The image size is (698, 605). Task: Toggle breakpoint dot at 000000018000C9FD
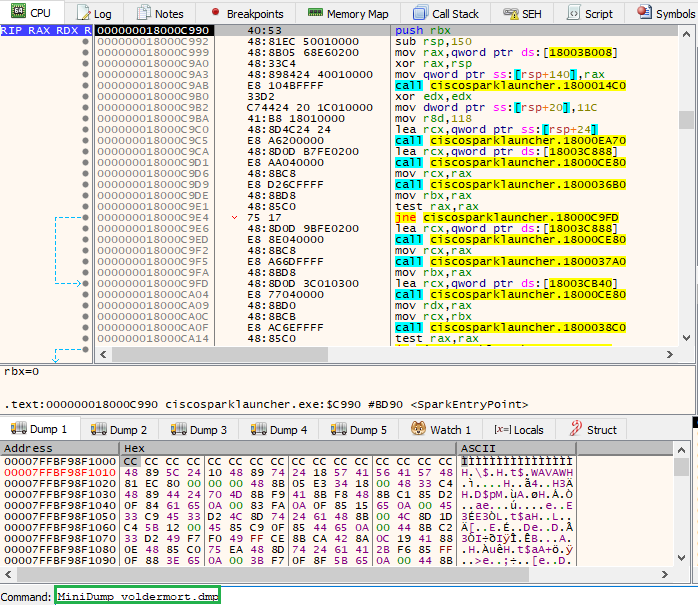(85, 284)
